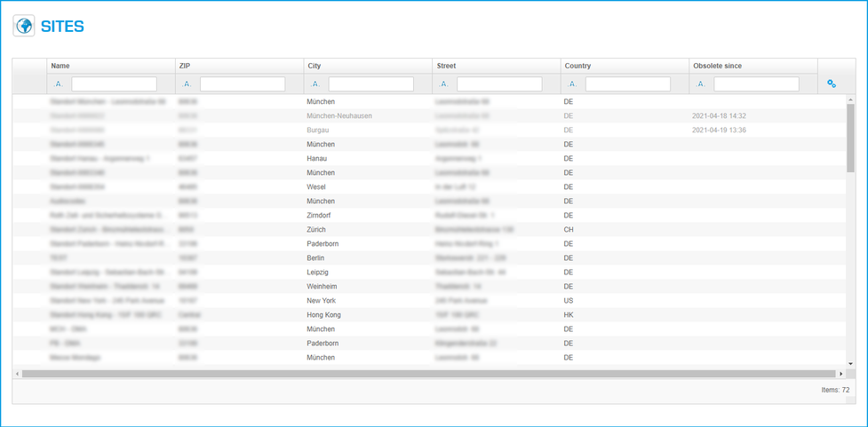The width and height of the screenshot is (868, 427).
Task: Click vertical scrollbar up arrow
Action: pyautogui.click(x=850, y=99)
